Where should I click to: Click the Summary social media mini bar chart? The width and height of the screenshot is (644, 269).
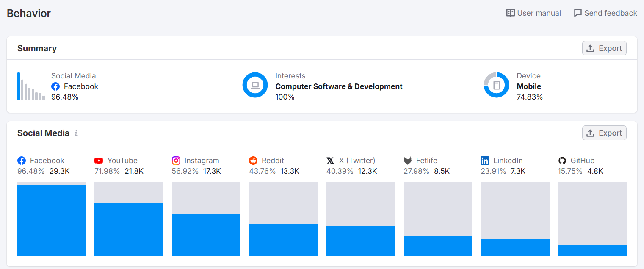(x=31, y=86)
